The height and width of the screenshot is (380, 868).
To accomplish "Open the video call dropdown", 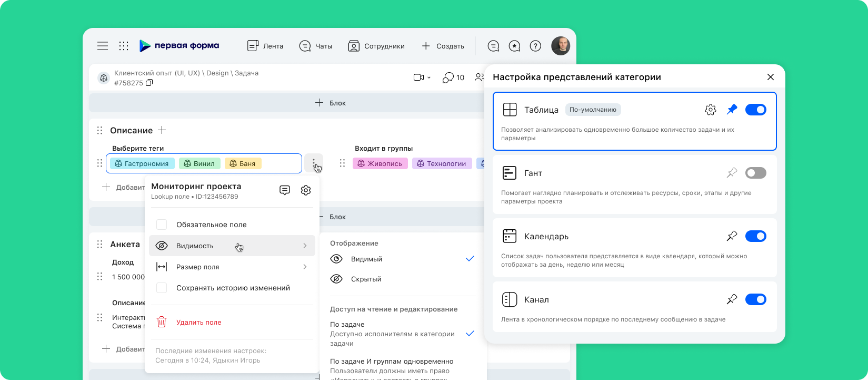I will click(x=422, y=77).
